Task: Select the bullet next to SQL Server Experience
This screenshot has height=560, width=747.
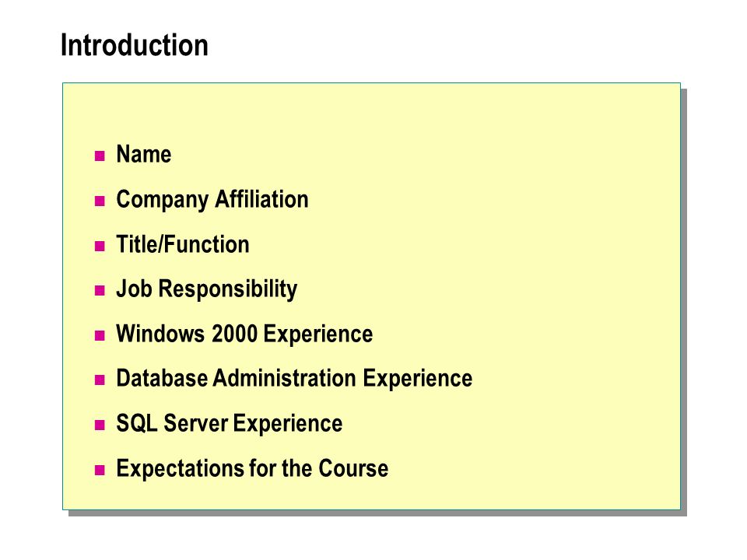Action: pyautogui.click(x=100, y=425)
